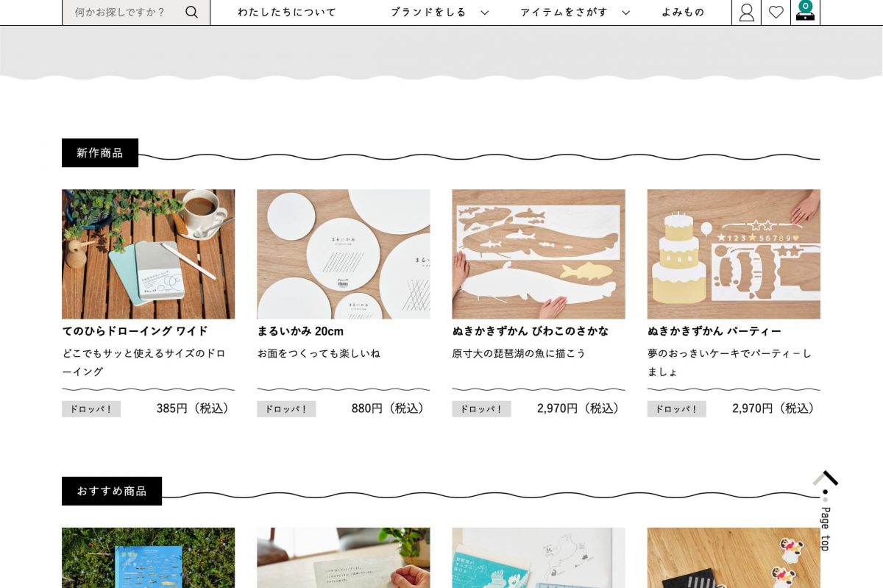Viewport: 883px width, 588px height.
Task: Click the search magnifier icon
Action: click(x=191, y=12)
